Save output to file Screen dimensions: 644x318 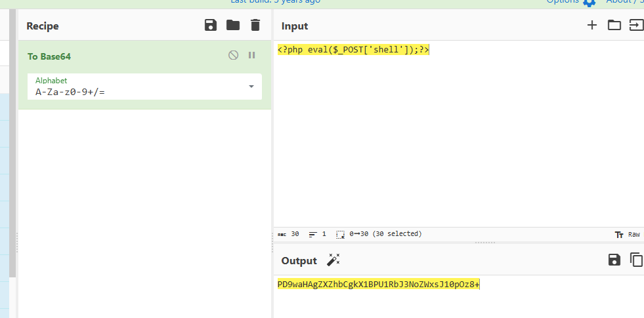pyautogui.click(x=614, y=260)
